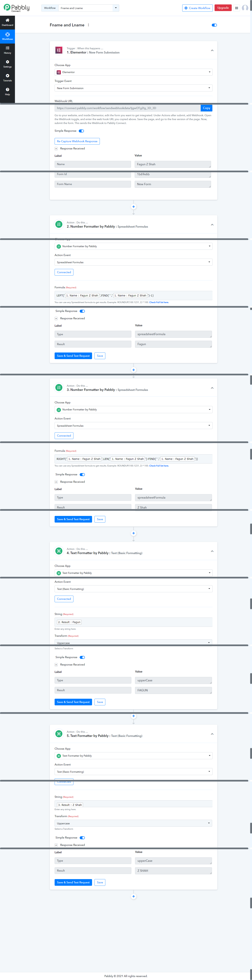Collapse step 2 Number Formatter panel
252x980 pixels.
click(212, 224)
